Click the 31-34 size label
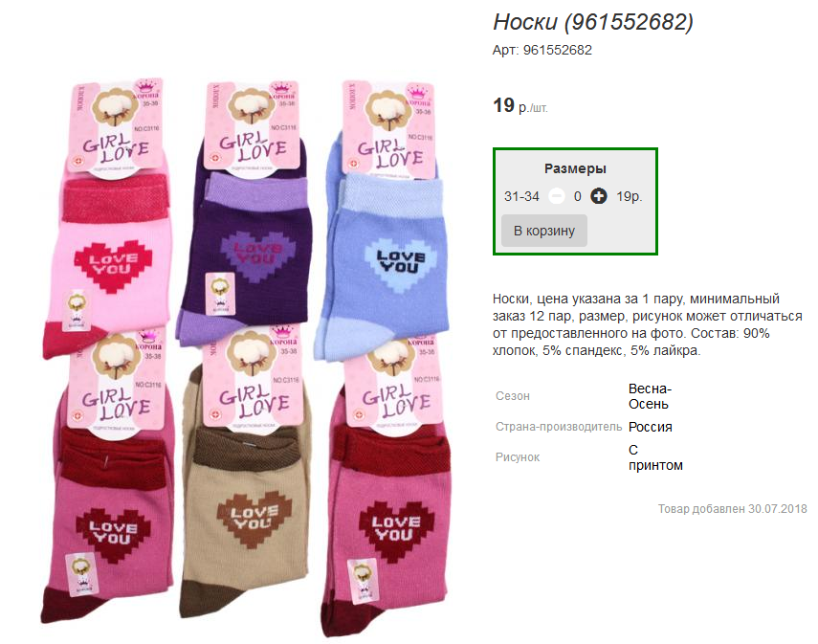 click(x=521, y=196)
